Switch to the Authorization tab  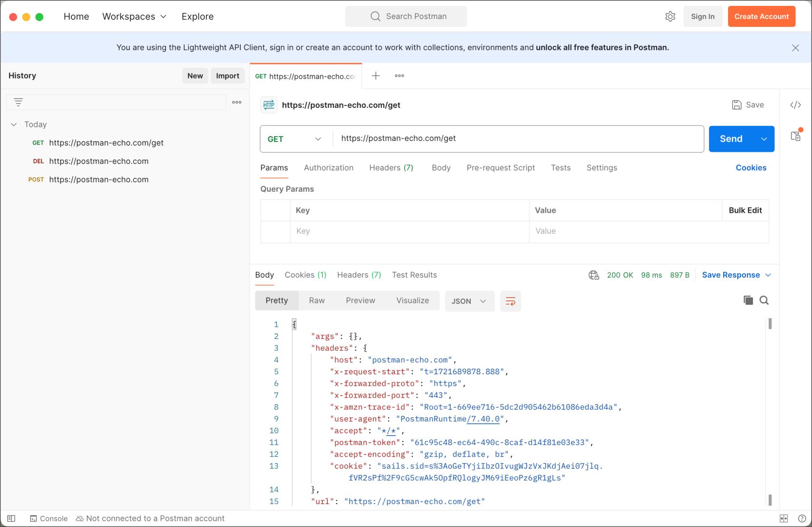pyautogui.click(x=329, y=168)
